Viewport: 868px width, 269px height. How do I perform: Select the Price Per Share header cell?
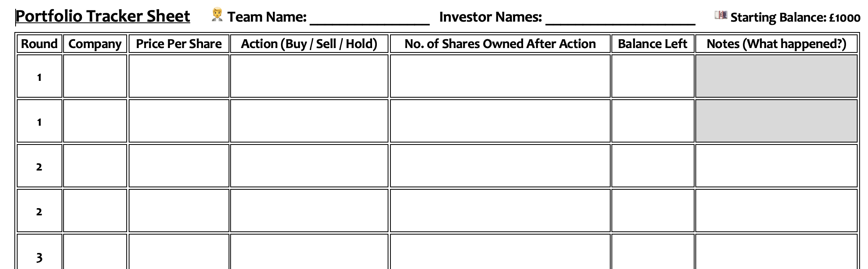coord(179,44)
